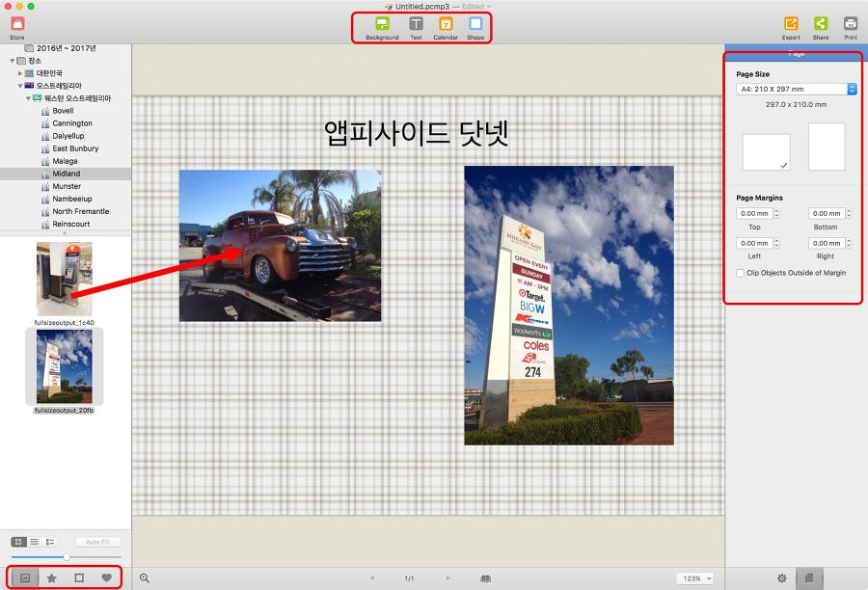Adjust the Top margin stepper
The height and width of the screenshot is (590, 868).
click(x=776, y=213)
